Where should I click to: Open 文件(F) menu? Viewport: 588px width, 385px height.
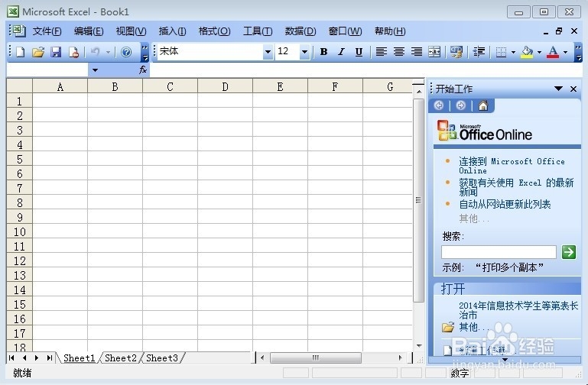[x=47, y=31]
